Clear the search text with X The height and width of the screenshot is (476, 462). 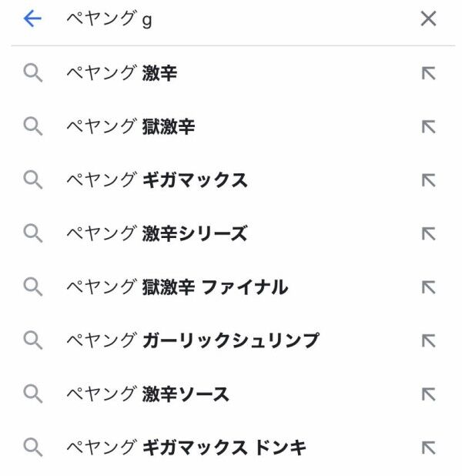[x=428, y=18]
